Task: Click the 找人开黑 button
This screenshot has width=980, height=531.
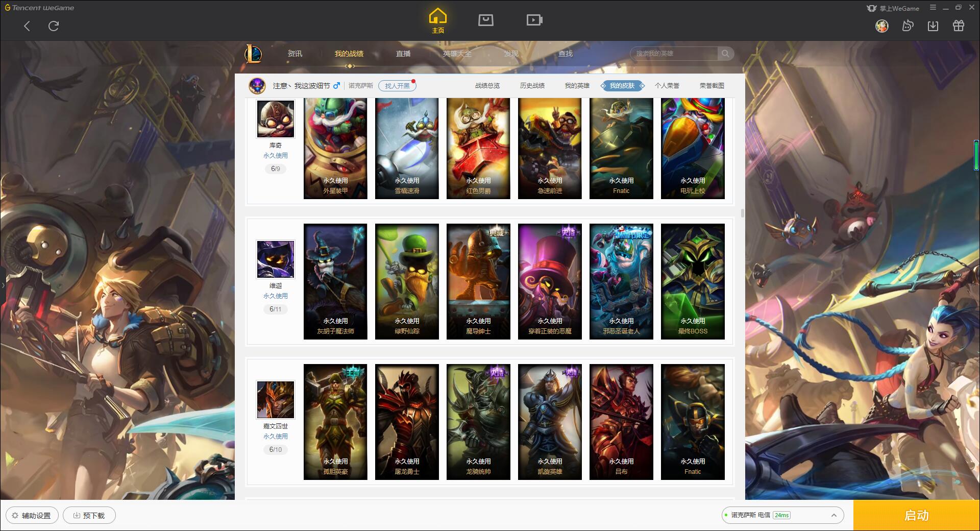Action: pyautogui.click(x=397, y=86)
